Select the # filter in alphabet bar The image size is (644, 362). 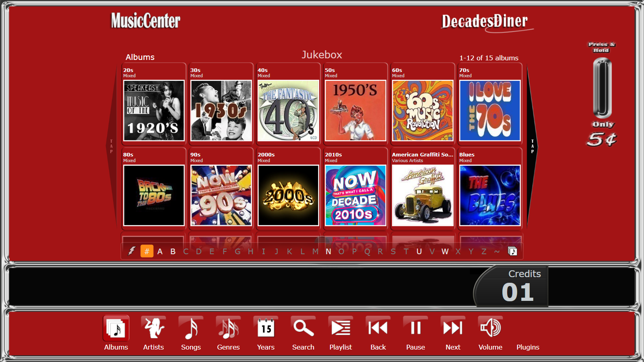(147, 251)
